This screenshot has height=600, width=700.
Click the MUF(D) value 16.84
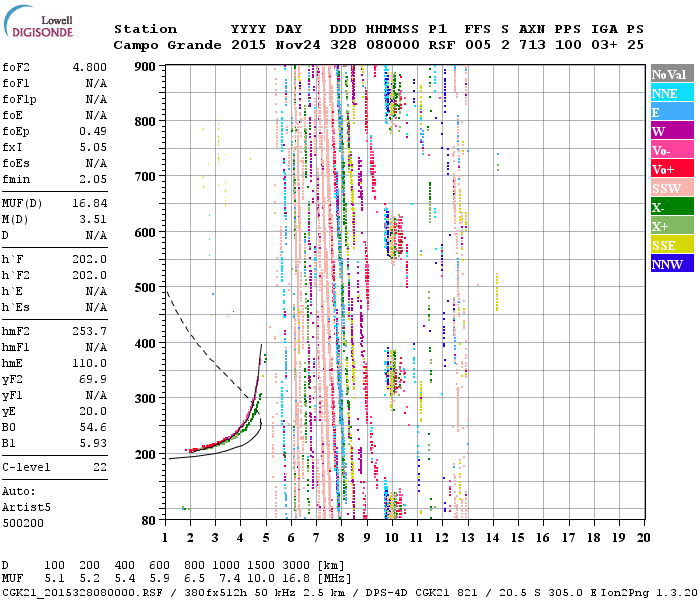tap(90, 203)
